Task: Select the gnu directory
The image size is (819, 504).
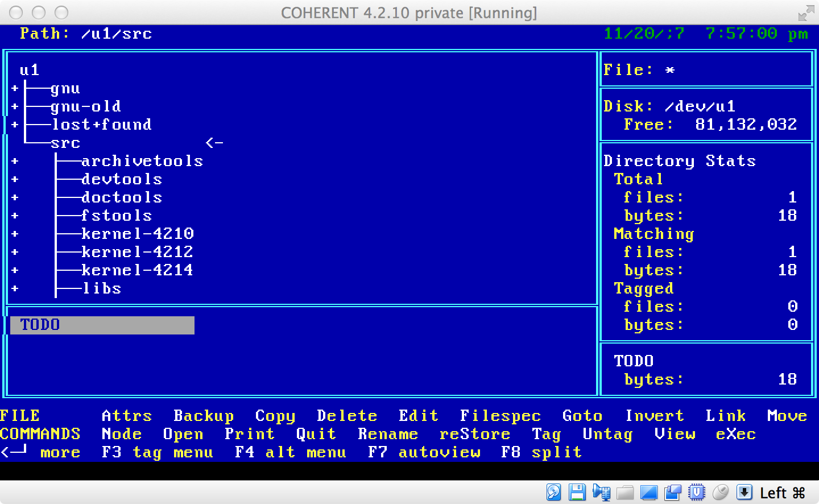Action: coord(65,89)
